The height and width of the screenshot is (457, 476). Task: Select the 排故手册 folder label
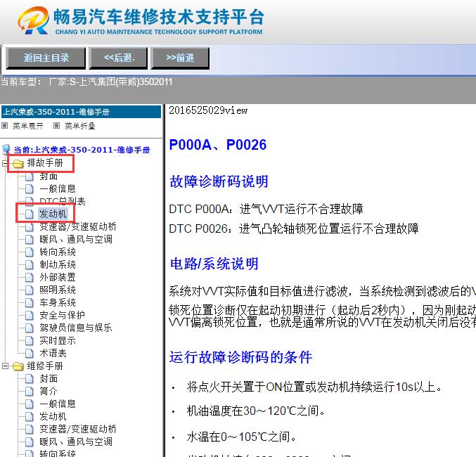(45, 163)
